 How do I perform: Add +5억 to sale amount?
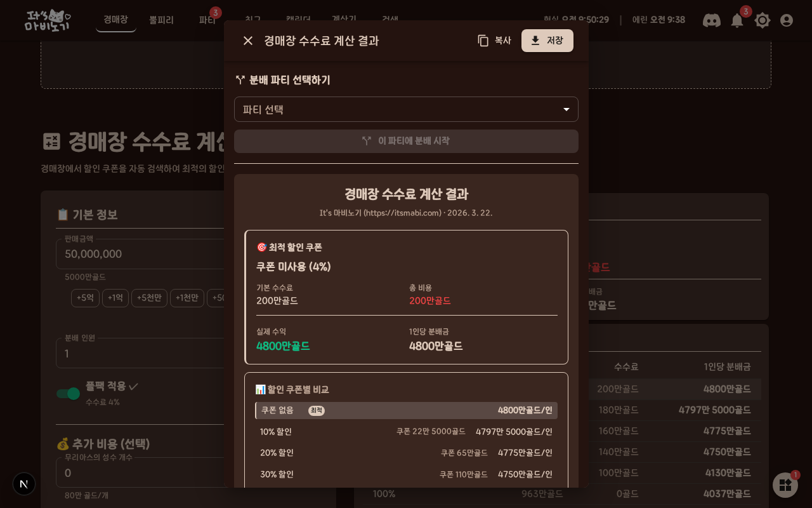(85, 298)
